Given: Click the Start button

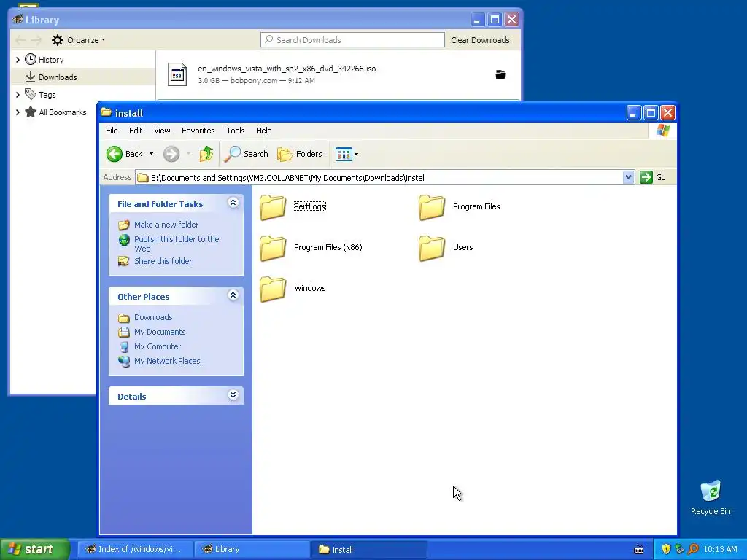Looking at the screenshot, I should (x=35, y=549).
